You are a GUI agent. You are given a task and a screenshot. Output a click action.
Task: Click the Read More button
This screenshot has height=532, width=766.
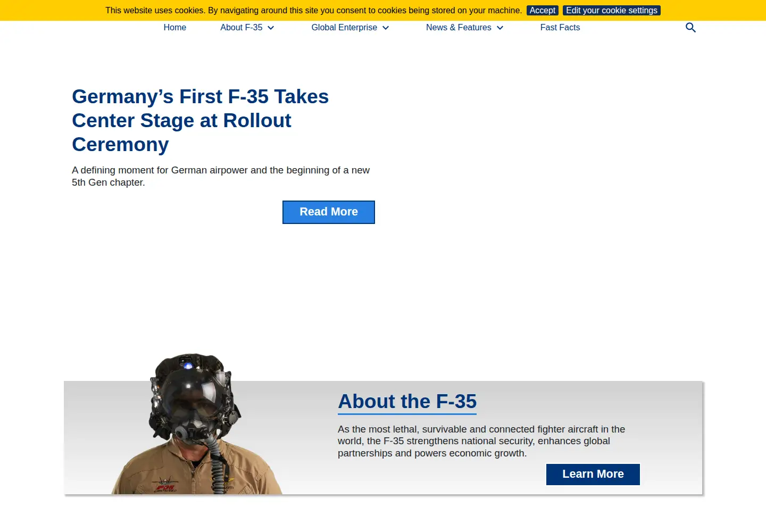pyautogui.click(x=329, y=212)
